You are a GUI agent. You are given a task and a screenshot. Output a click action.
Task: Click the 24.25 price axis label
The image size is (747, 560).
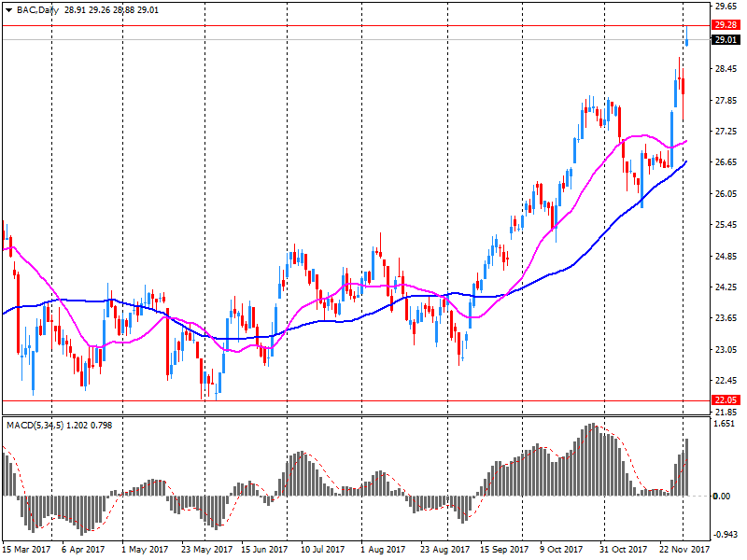click(726, 287)
